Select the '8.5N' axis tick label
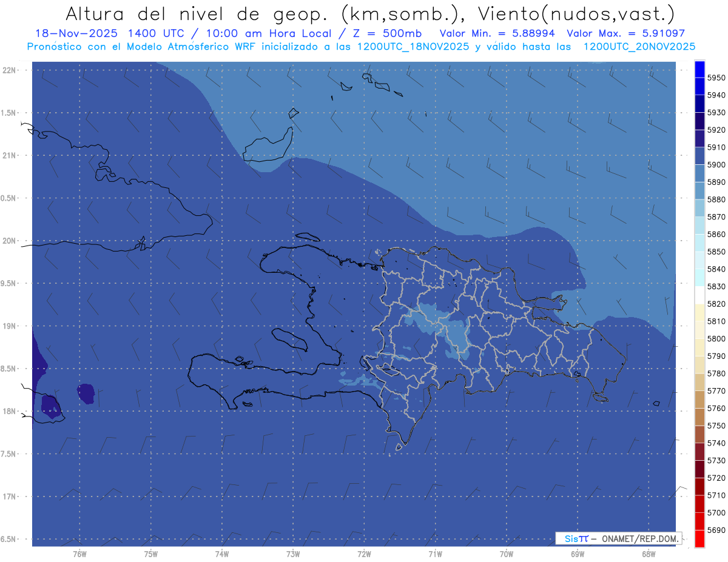The image size is (728, 562). (x=8, y=369)
